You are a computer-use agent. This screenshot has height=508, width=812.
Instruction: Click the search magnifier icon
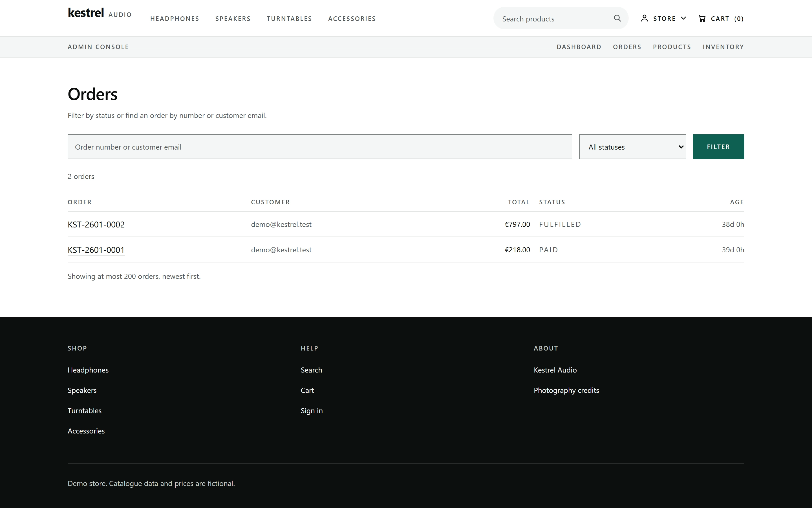point(617,18)
